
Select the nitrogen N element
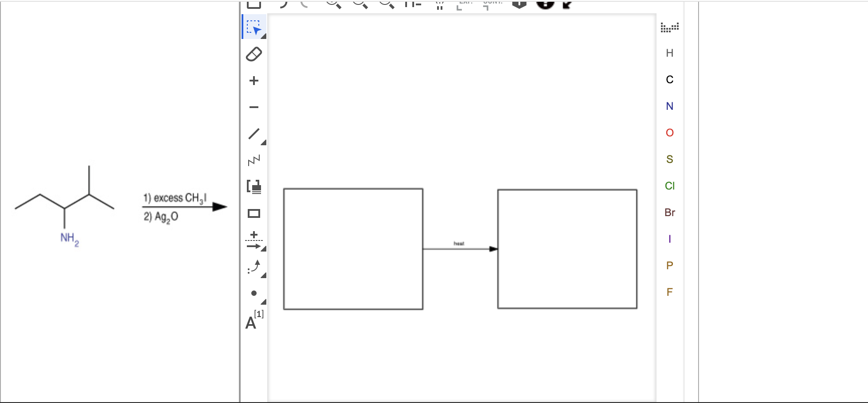pos(669,106)
